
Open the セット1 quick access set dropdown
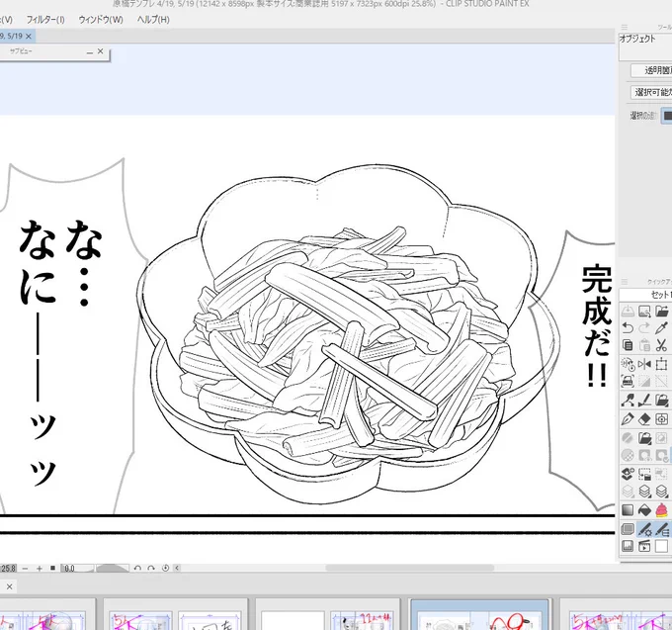click(646, 295)
